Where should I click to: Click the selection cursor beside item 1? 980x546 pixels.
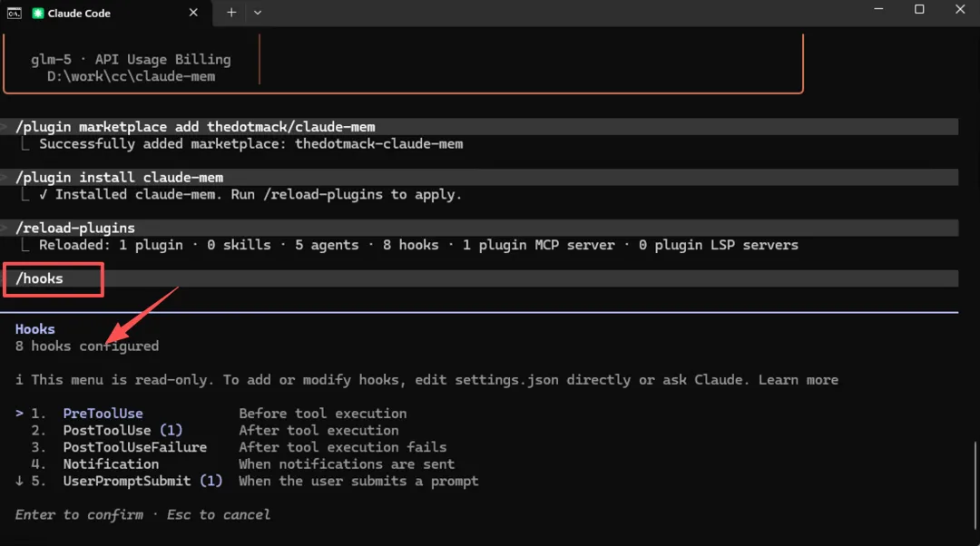click(x=20, y=414)
